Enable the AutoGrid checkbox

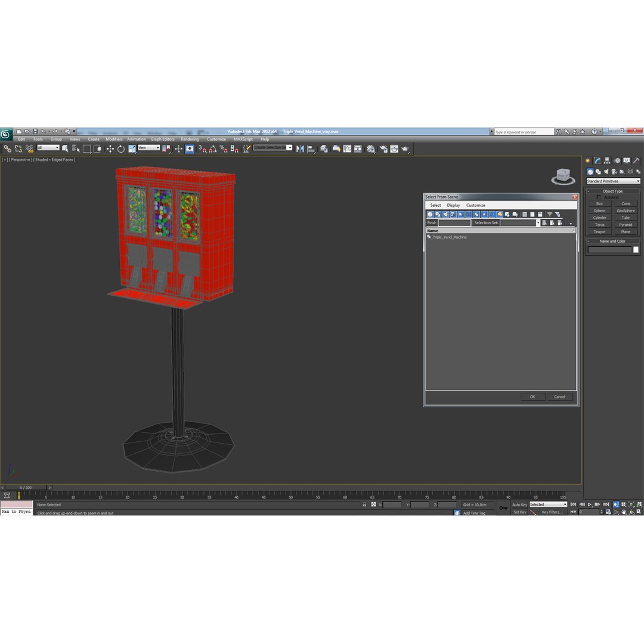click(x=599, y=197)
